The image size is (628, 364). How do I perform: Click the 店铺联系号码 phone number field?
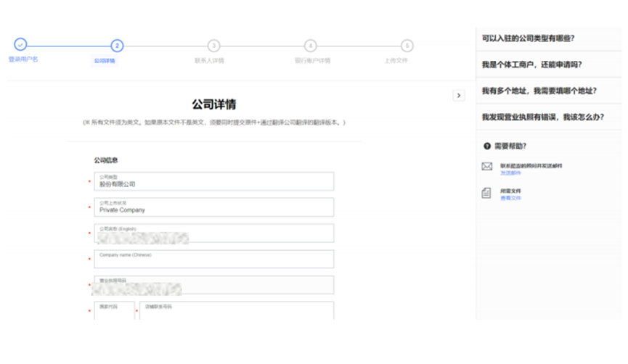point(237,311)
